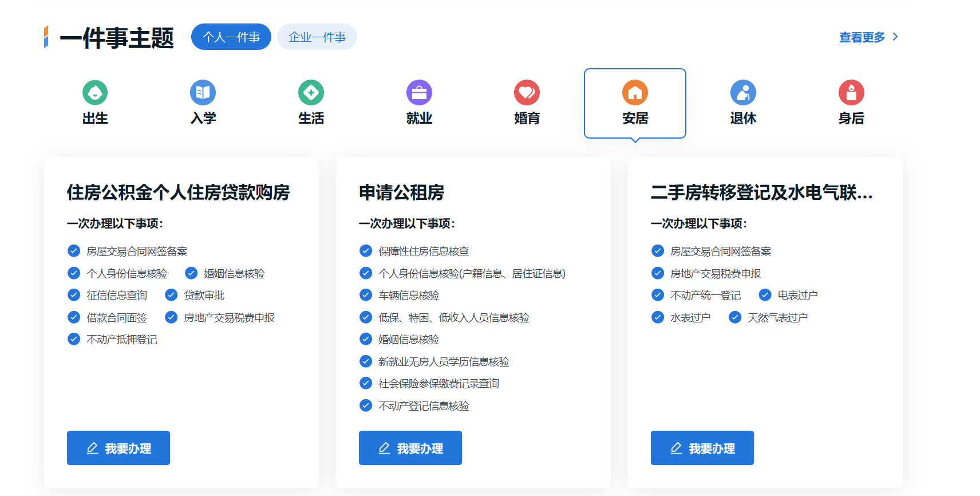Select 退休 tab label text
Image resolution: width=980 pixels, height=496 pixels.
(743, 118)
